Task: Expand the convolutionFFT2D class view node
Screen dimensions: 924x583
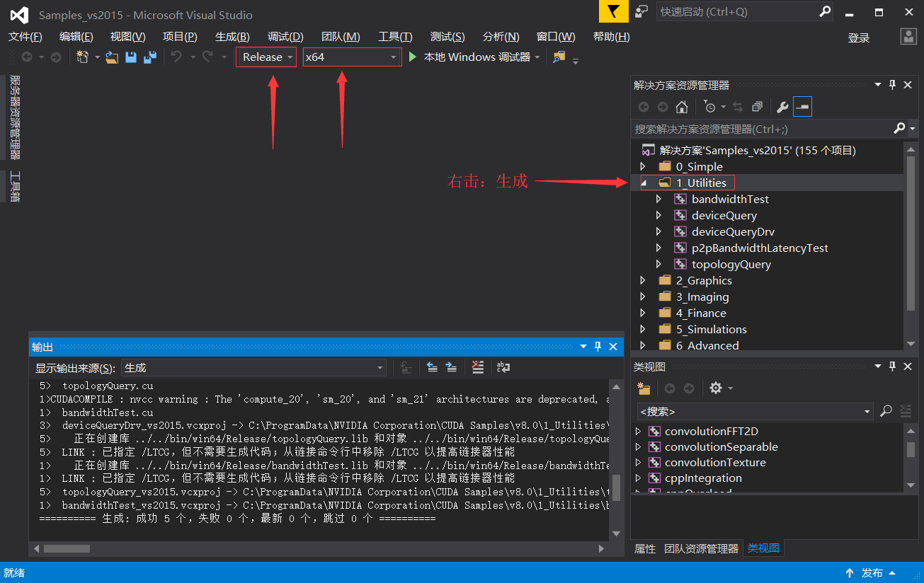Action: tap(638, 431)
